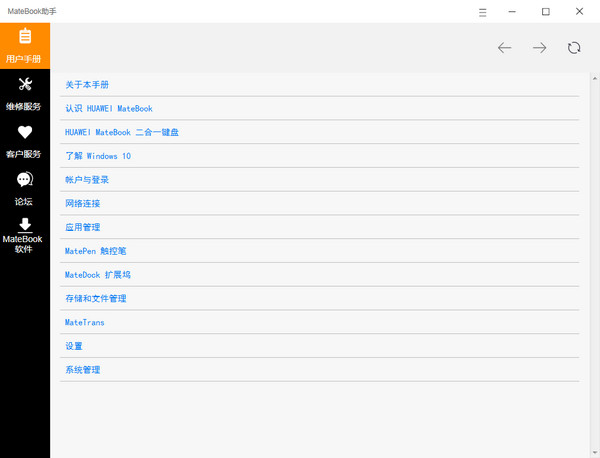Viewport: 600px width, 458px height.
Task: Open 认识 HUAWEI MateBook chapter
Action: tap(109, 109)
